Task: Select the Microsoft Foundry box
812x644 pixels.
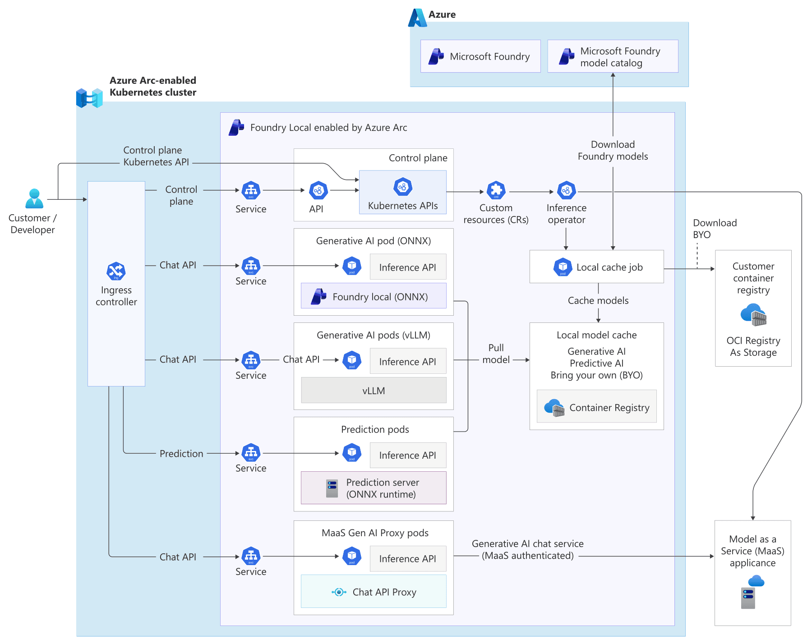Action: [480, 56]
